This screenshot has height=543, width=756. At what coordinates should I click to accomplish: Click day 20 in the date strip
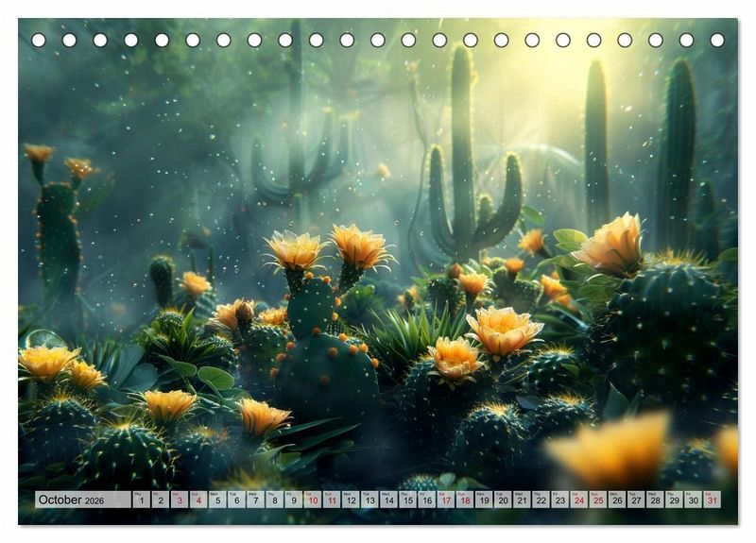502,501
